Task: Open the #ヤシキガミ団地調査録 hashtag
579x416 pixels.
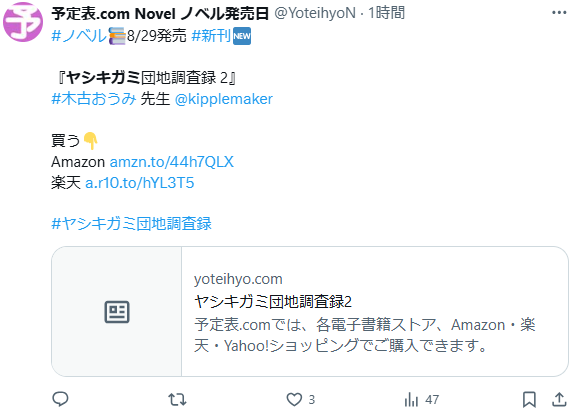Action: click(x=131, y=224)
